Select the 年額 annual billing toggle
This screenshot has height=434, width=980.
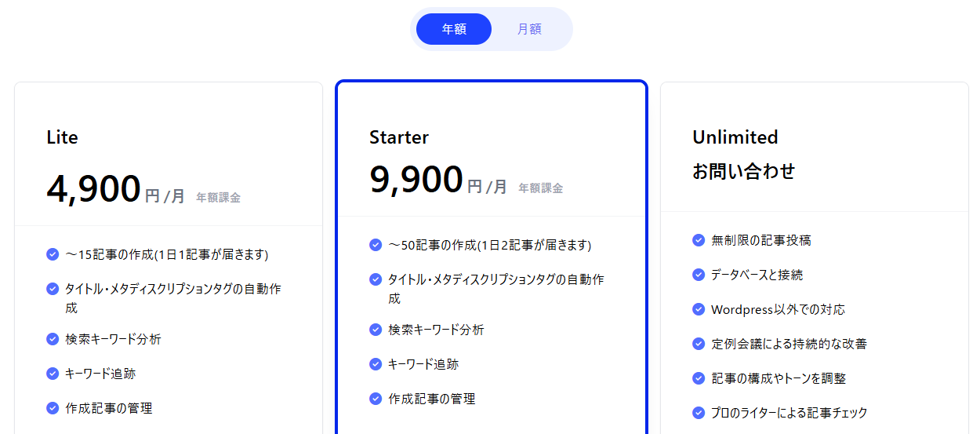click(x=454, y=29)
